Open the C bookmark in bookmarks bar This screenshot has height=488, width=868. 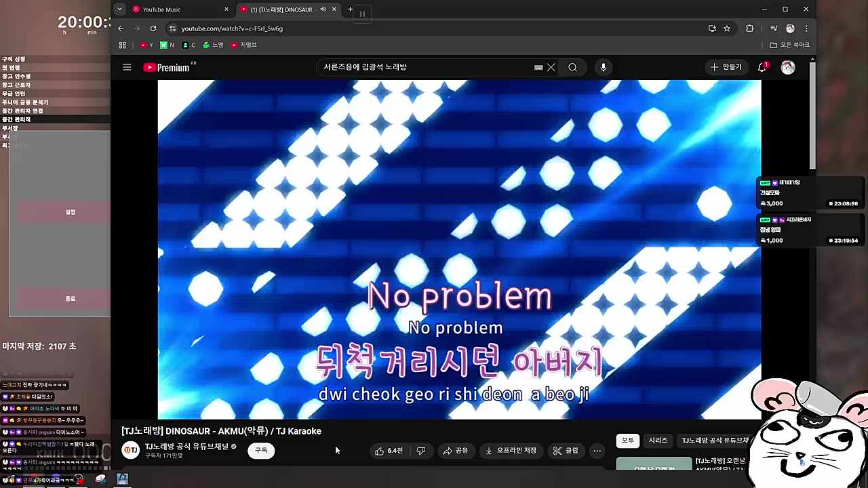[189, 45]
